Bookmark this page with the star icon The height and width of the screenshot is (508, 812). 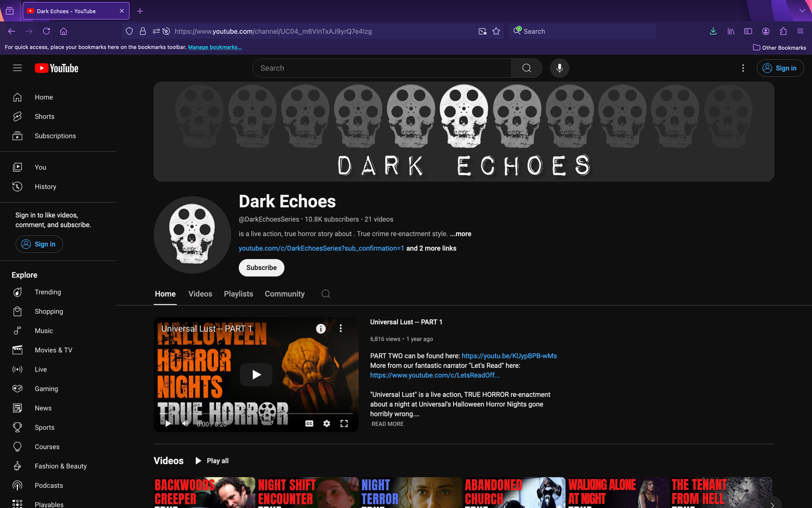tap(496, 31)
